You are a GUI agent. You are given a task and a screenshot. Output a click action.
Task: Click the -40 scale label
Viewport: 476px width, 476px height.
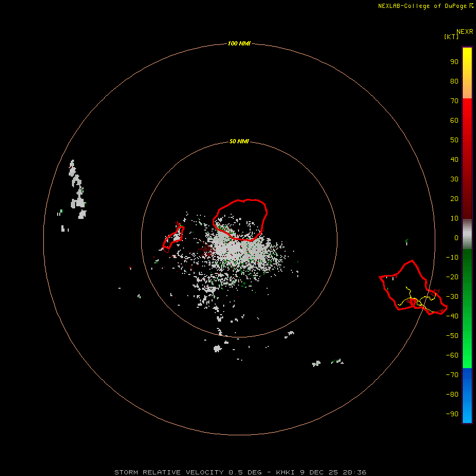pos(452,316)
